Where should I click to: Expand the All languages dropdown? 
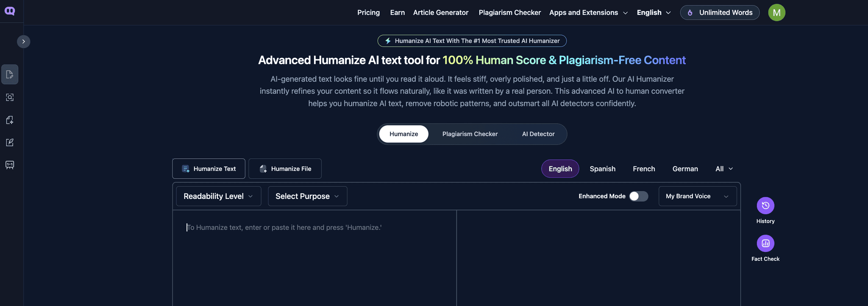click(x=724, y=168)
